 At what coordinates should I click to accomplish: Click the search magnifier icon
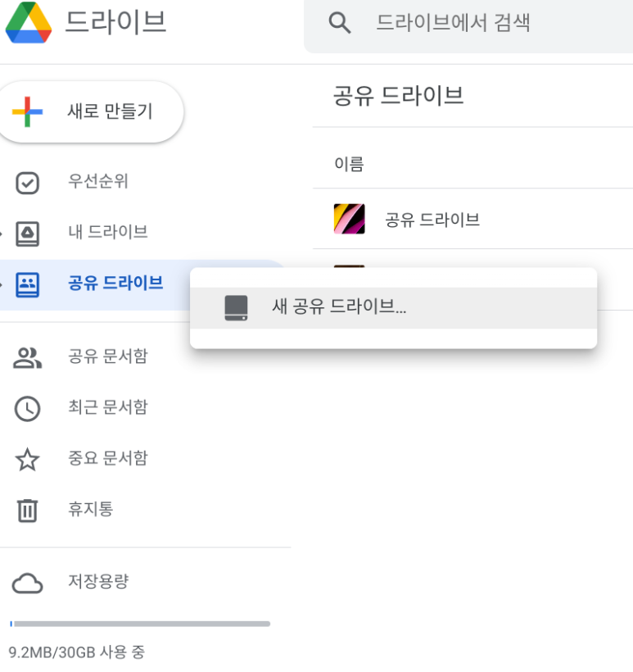(340, 23)
